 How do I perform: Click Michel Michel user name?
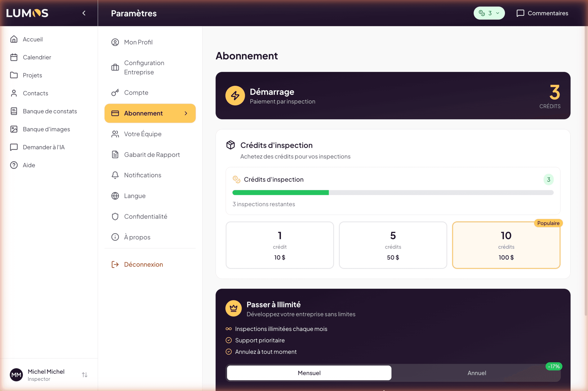pyautogui.click(x=46, y=371)
